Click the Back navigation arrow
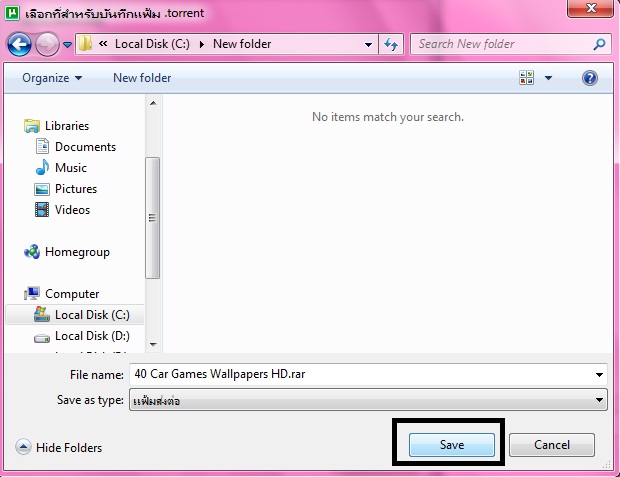This screenshot has height=477, width=620. (19, 44)
